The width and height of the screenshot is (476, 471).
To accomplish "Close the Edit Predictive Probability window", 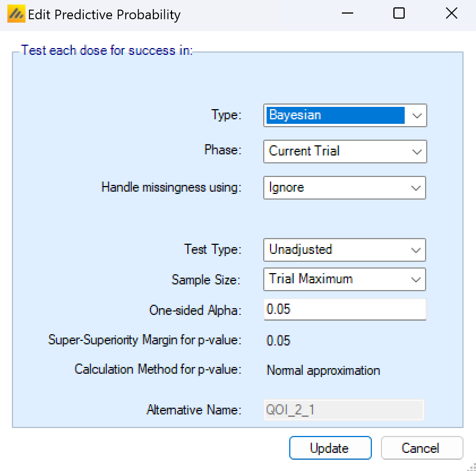I will [x=451, y=14].
